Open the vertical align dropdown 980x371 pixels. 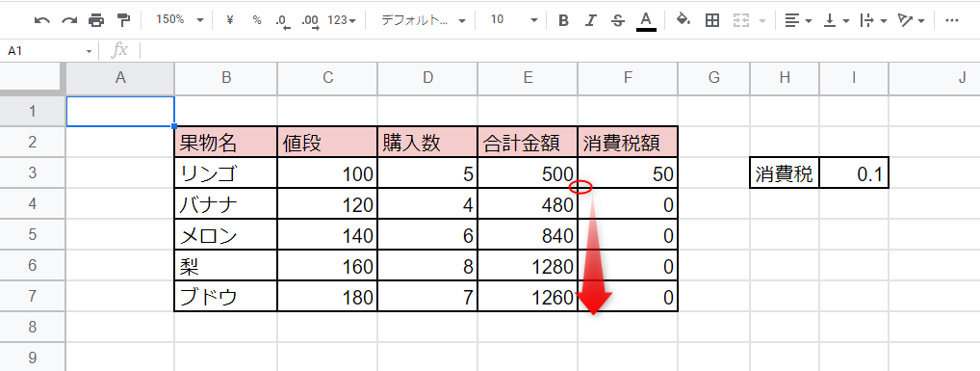click(837, 20)
